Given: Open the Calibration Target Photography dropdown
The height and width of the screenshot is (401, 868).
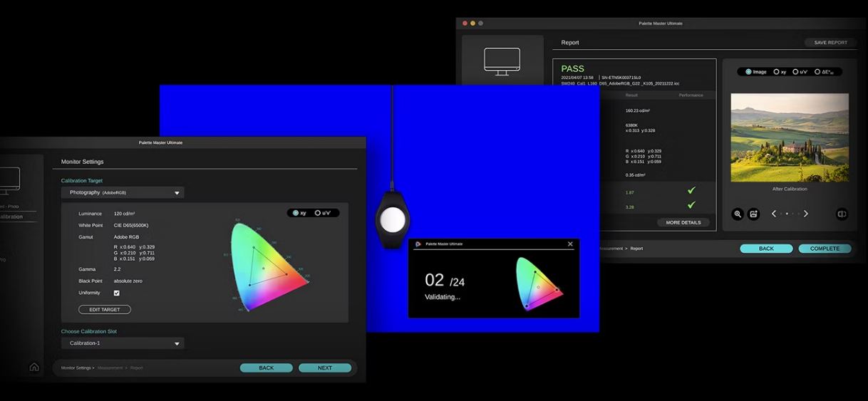Looking at the screenshot, I should 123,192.
